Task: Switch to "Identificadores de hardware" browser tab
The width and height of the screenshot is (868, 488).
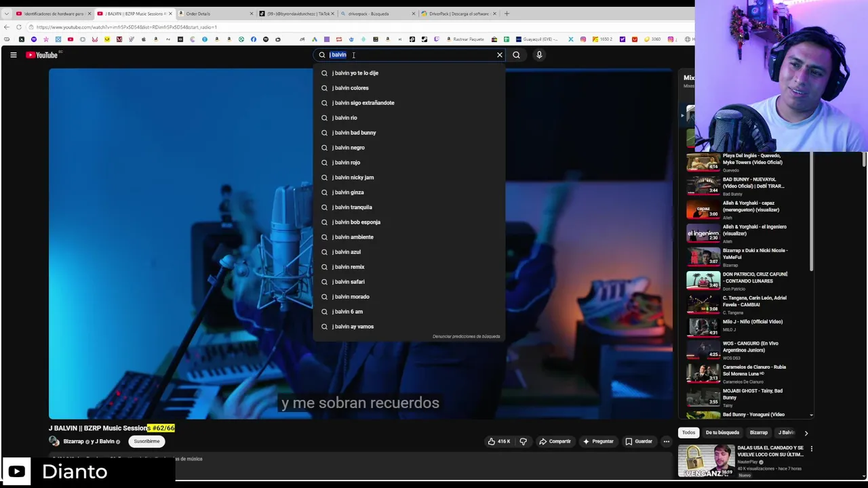Action: [53, 14]
